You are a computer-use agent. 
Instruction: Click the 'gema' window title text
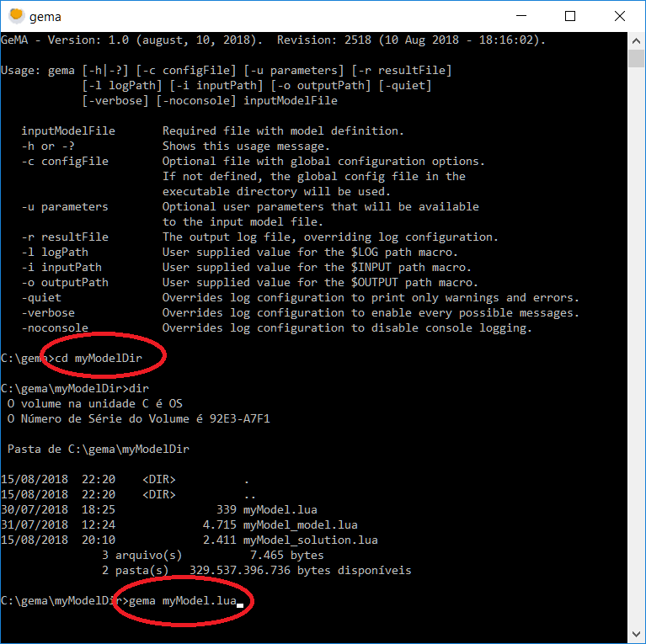[x=45, y=17]
